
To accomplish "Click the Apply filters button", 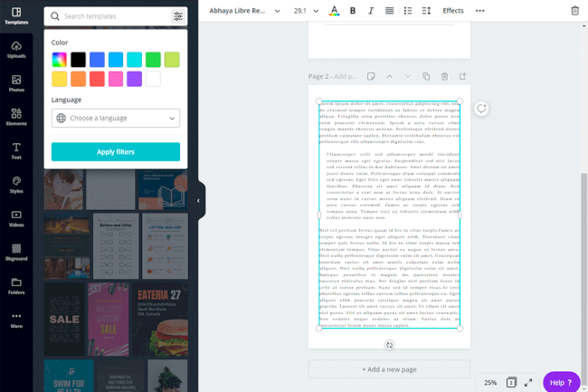I will pos(116,152).
